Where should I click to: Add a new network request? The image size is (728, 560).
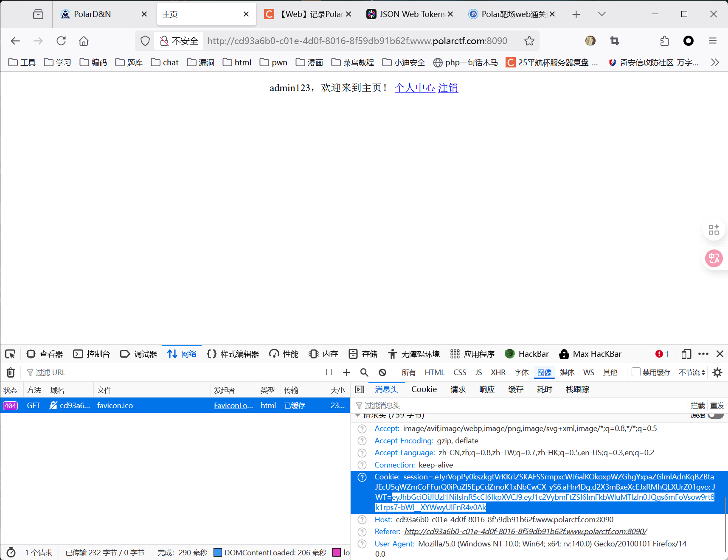pos(346,372)
